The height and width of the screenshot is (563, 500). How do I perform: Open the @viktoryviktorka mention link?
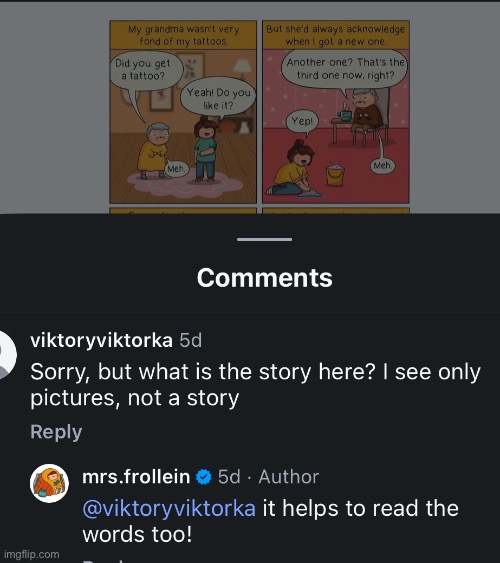[169, 508]
